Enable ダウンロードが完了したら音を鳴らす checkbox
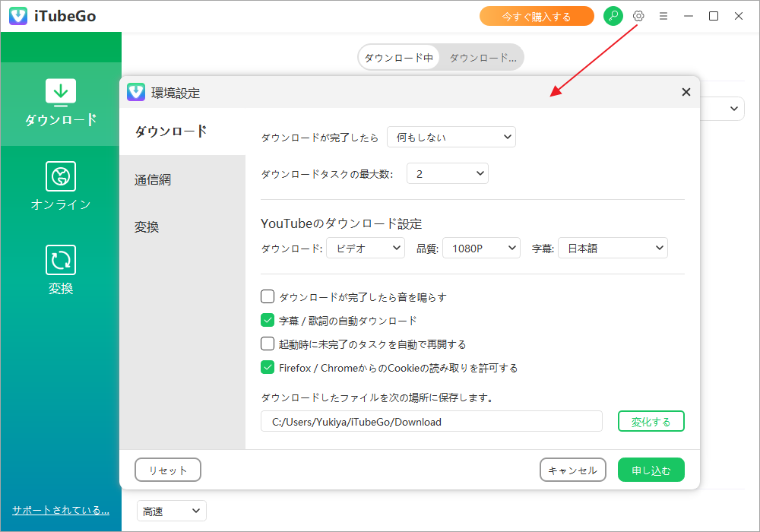 [268, 296]
